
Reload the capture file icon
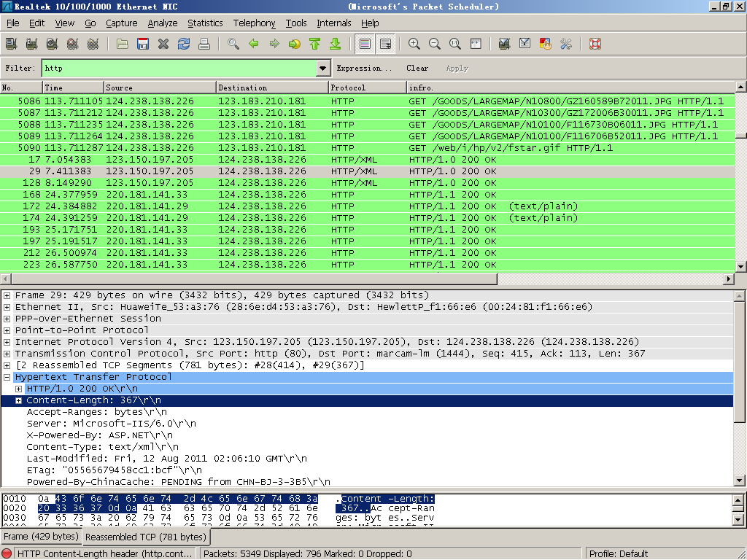[184, 44]
